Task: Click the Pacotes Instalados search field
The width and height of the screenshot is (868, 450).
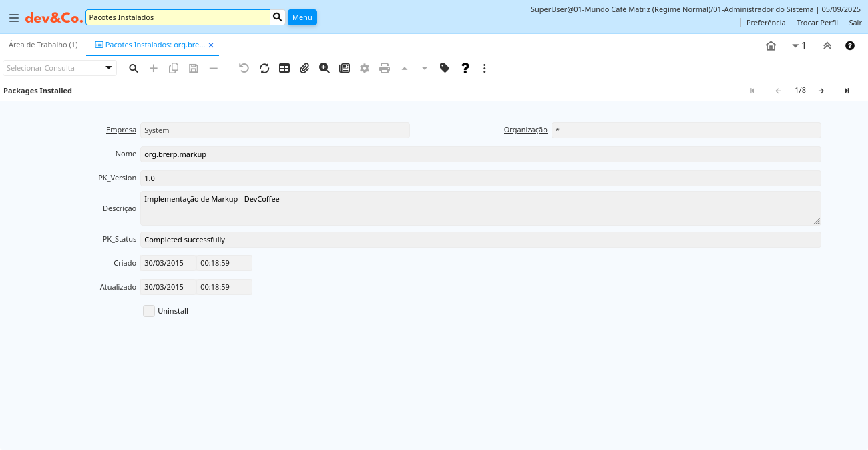Action: pos(178,17)
